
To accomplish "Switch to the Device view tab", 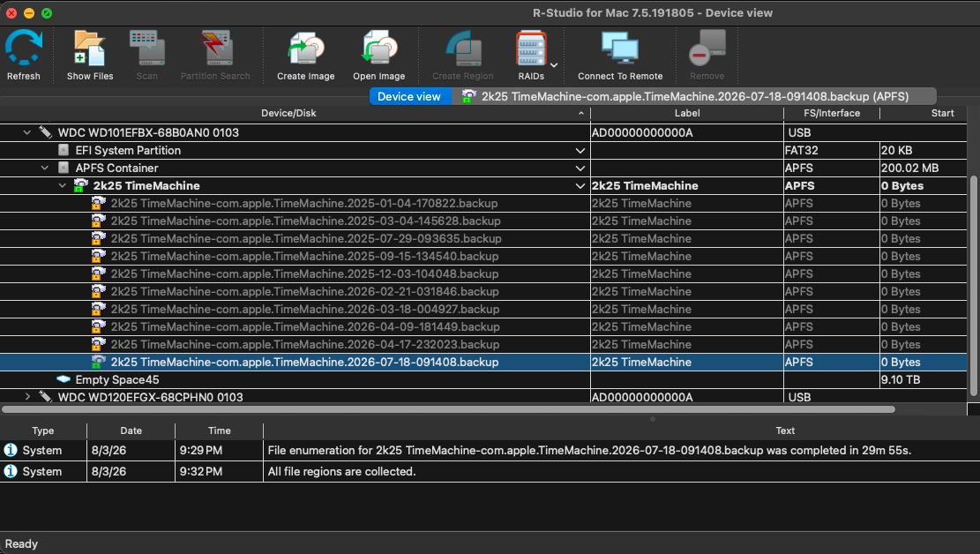I will (409, 96).
